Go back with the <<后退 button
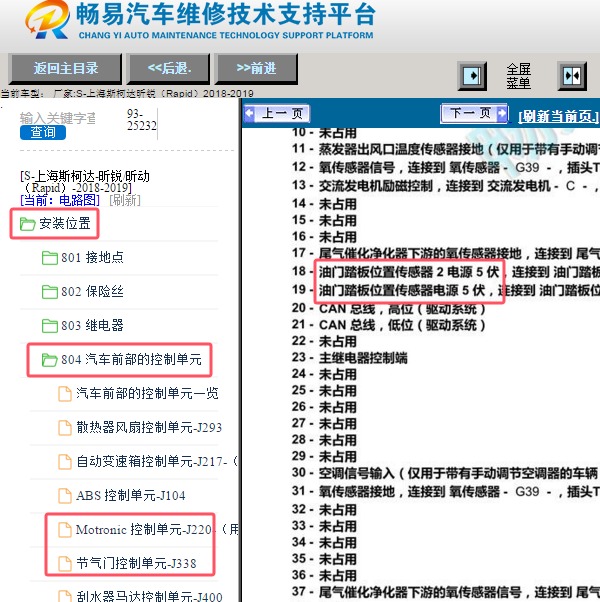This screenshot has height=602, width=600. (169, 69)
